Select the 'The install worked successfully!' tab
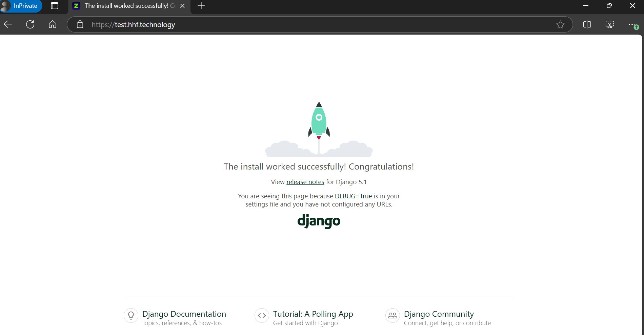The image size is (644, 335). coord(129,6)
